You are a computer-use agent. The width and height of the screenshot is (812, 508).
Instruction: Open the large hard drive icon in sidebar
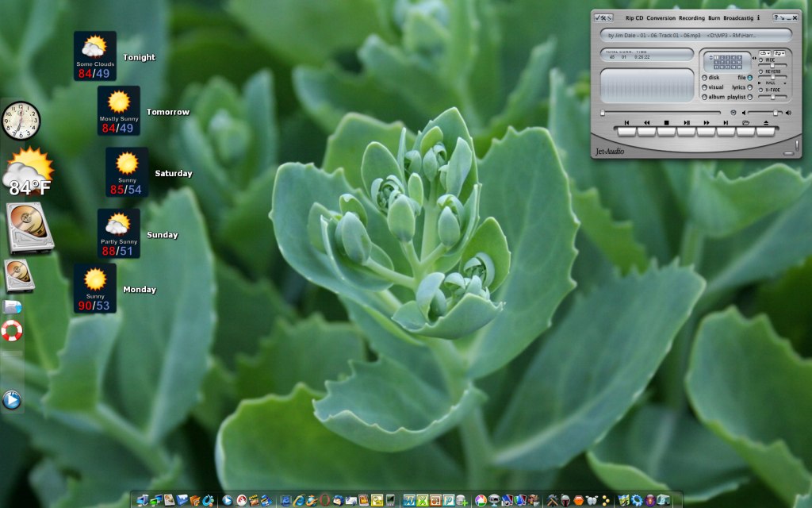pyautogui.click(x=29, y=228)
